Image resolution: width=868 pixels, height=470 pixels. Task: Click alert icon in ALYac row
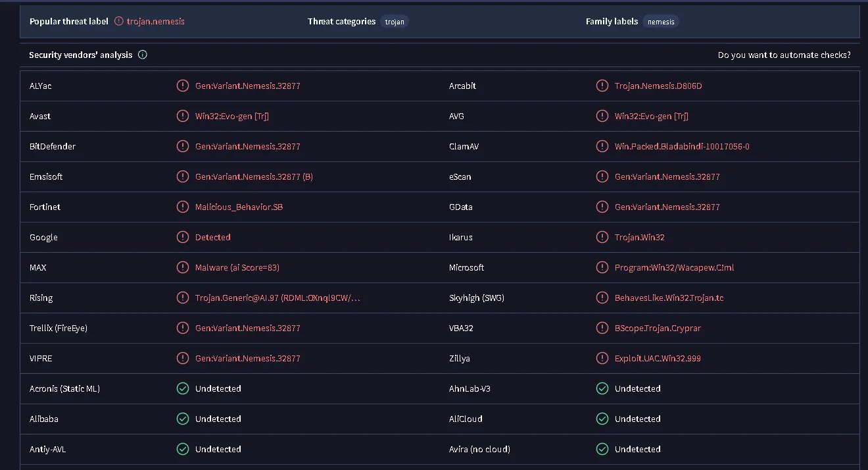pos(183,86)
